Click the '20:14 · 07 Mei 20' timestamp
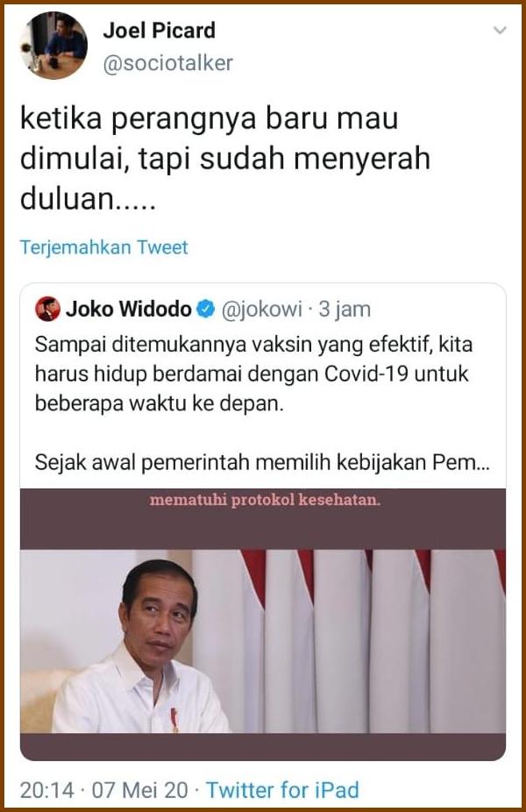Image resolution: width=526 pixels, height=812 pixels. (x=104, y=790)
